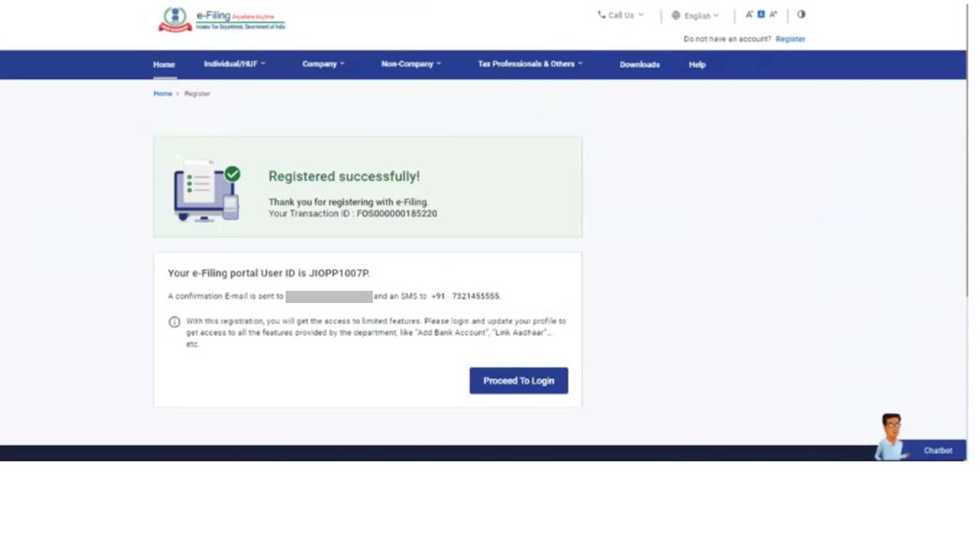Click the Register link at top right
980x551 pixels.
coord(790,39)
